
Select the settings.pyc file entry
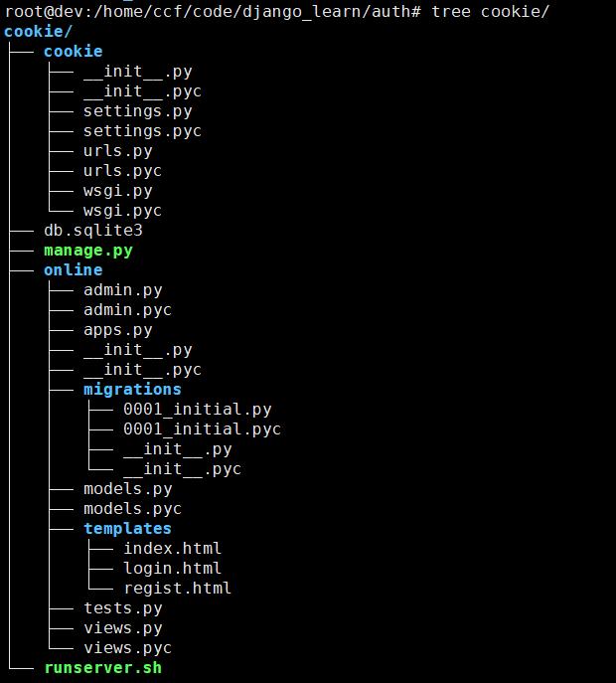click(x=142, y=131)
